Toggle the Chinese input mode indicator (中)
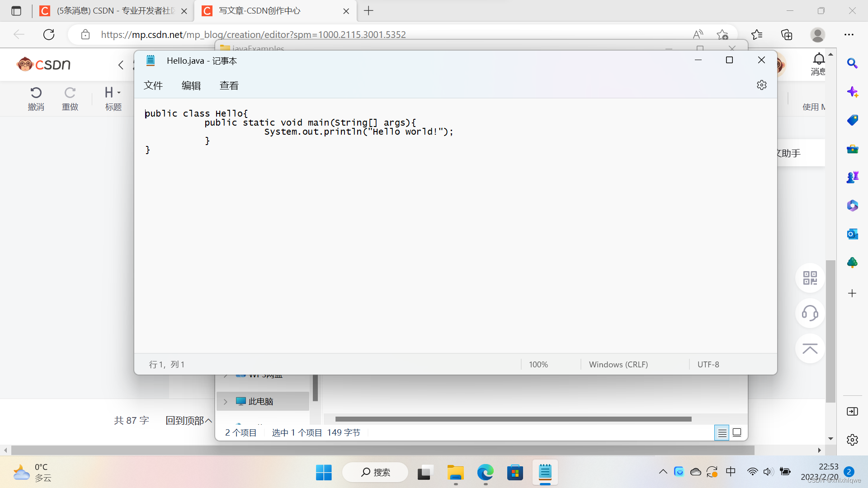868x488 pixels. pyautogui.click(x=731, y=472)
